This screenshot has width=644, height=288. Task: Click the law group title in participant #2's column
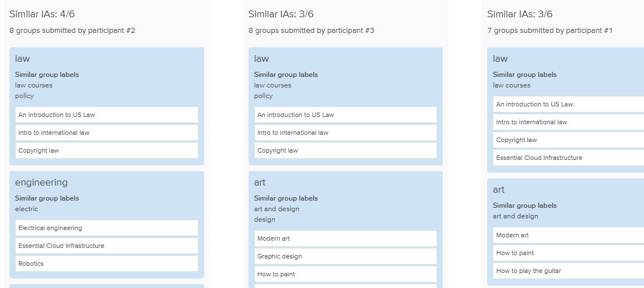22,58
